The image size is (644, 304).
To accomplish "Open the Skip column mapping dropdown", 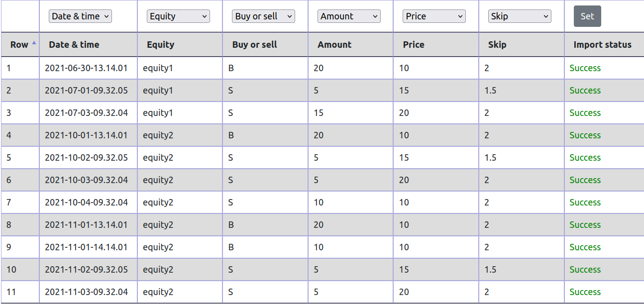I will point(520,16).
